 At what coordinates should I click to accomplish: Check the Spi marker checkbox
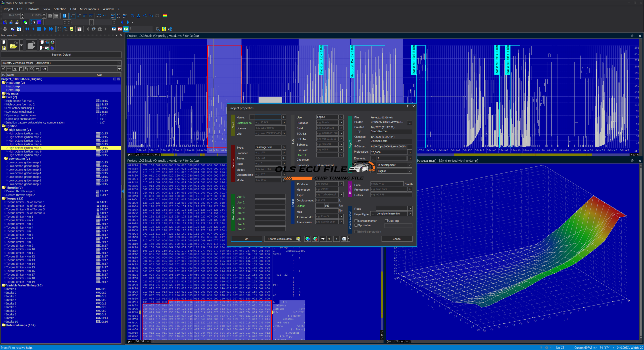356,225
